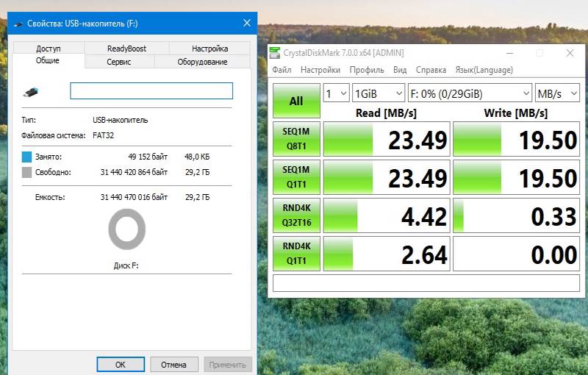588x375 pixels.
Task: Run the RND4K Q1T1 benchmark
Action: tap(296, 254)
